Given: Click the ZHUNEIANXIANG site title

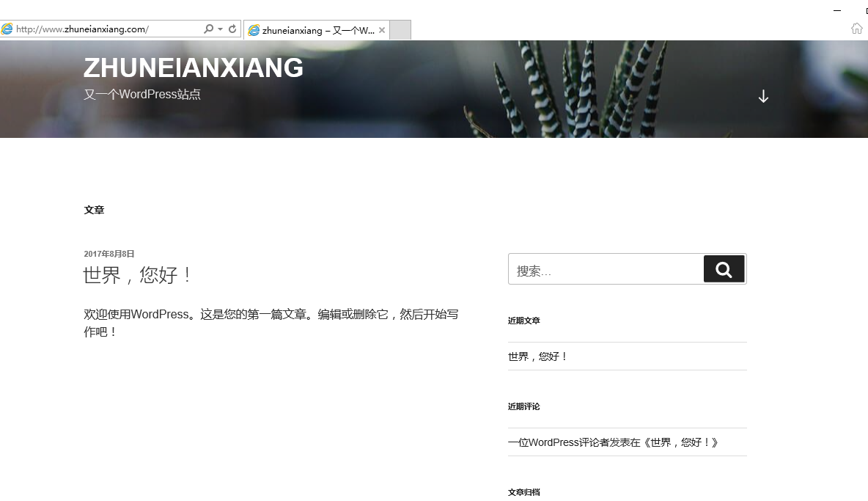Looking at the screenshot, I should [194, 68].
